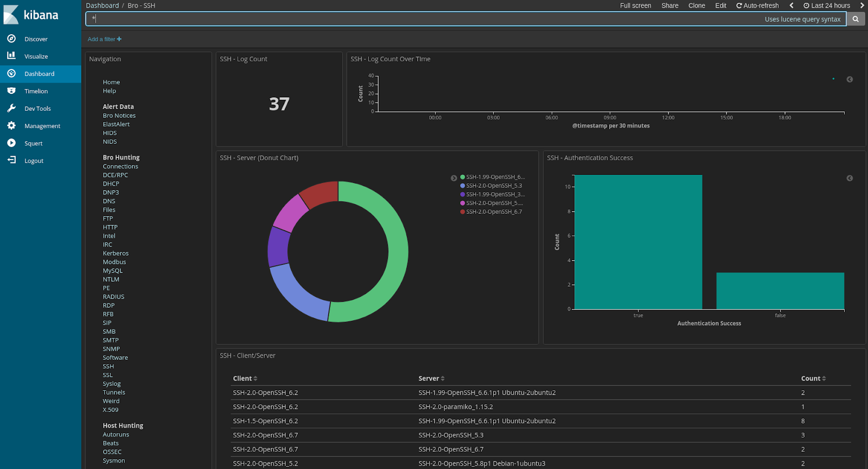
Task: Click the Logout arrow icon
Action: click(11, 160)
